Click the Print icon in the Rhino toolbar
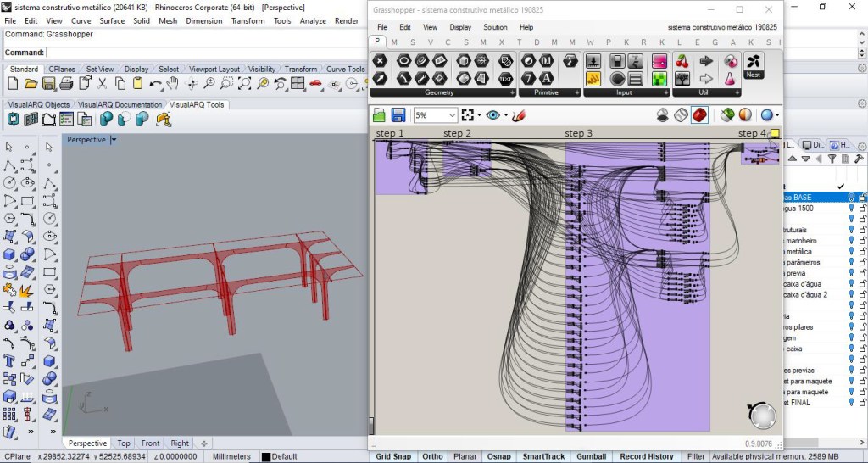Image resolution: width=868 pixels, height=463 pixels. pos(66,83)
